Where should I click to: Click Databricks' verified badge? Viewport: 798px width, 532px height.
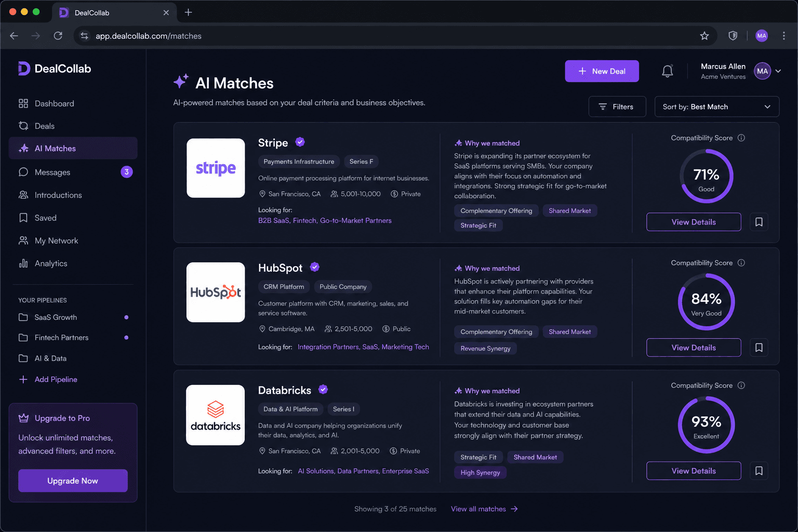tap(323, 389)
